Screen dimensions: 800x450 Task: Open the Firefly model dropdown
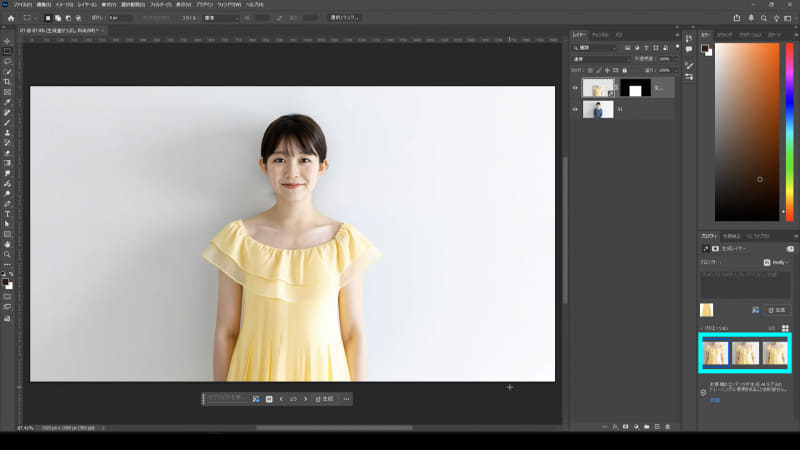(x=776, y=262)
